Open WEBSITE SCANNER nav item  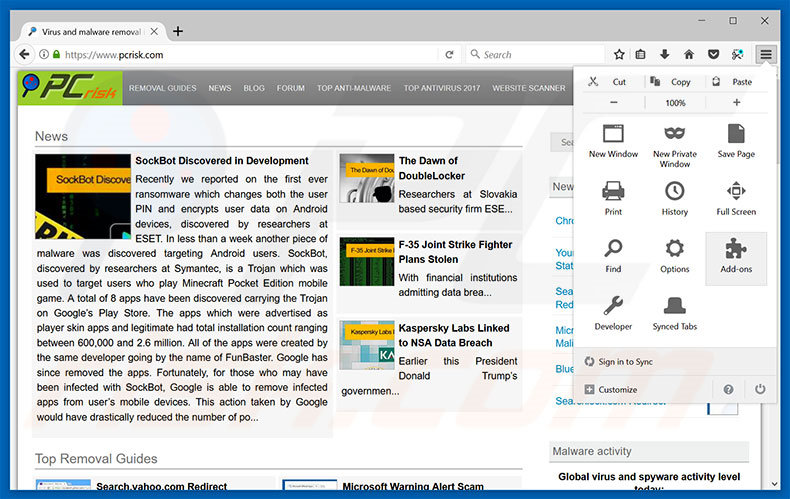tap(529, 88)
